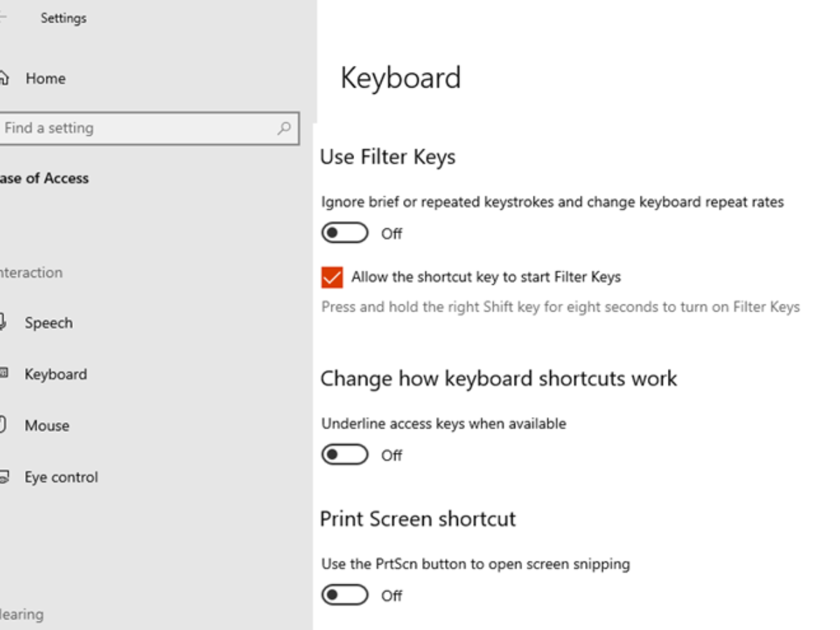
Task: Click the Speech microphone icon
Action: [3, 323]
